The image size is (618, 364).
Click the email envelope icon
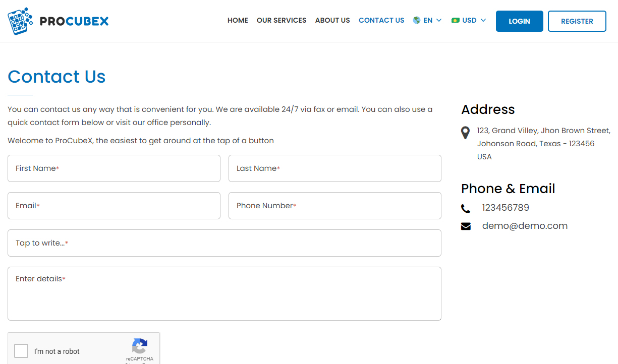(x=466, y=226)
